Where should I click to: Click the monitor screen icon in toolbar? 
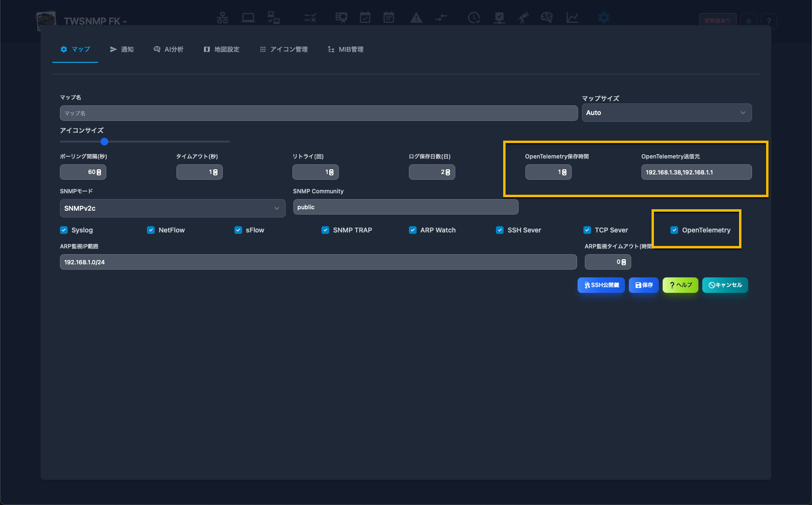point(499,18)
